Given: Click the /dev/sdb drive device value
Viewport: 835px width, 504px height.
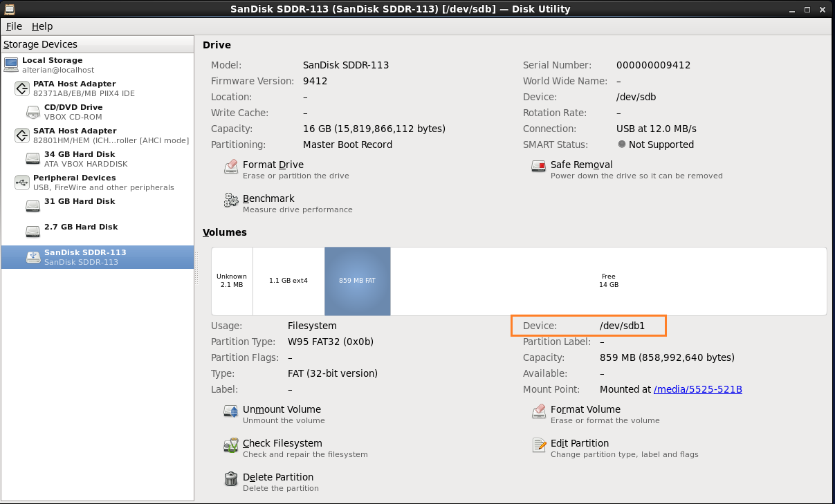Looking at the screenshot, I should pyautogui.click(x=636, y=97).
